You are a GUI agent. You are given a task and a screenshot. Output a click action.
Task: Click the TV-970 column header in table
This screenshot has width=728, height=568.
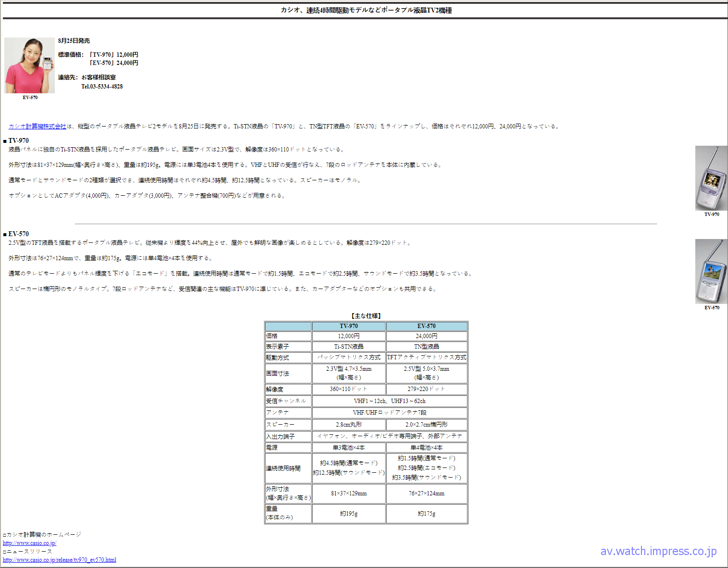point(349,326)
